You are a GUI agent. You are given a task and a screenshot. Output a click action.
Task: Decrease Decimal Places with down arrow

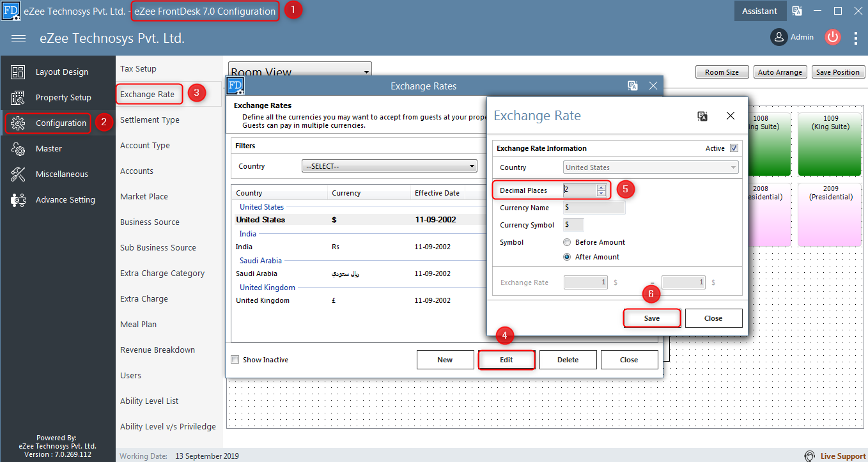[x=601, y=193]
